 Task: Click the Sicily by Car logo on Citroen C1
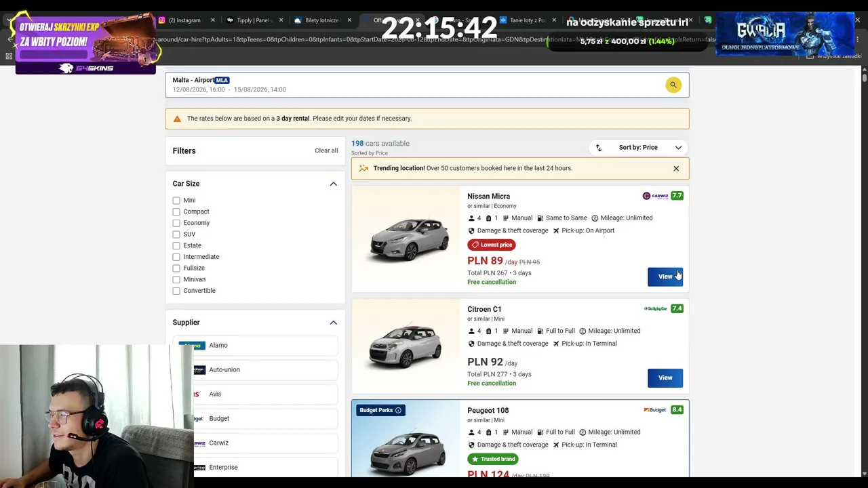[656, 309]
